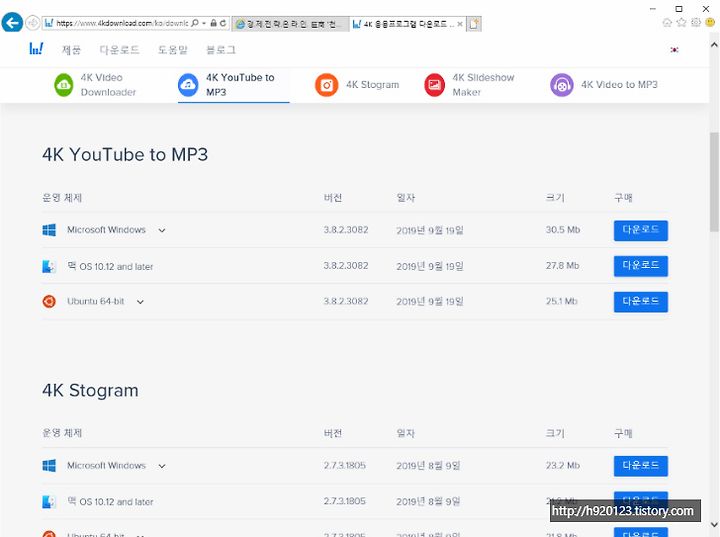Click the refresh icon in address bar
This screenshot has height=537, width=720.
(223, 23)
